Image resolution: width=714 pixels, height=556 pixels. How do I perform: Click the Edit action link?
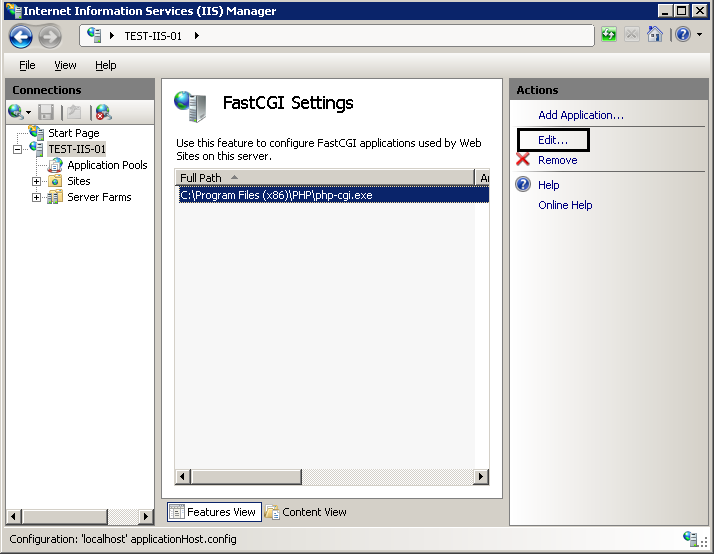pos(552,140)
